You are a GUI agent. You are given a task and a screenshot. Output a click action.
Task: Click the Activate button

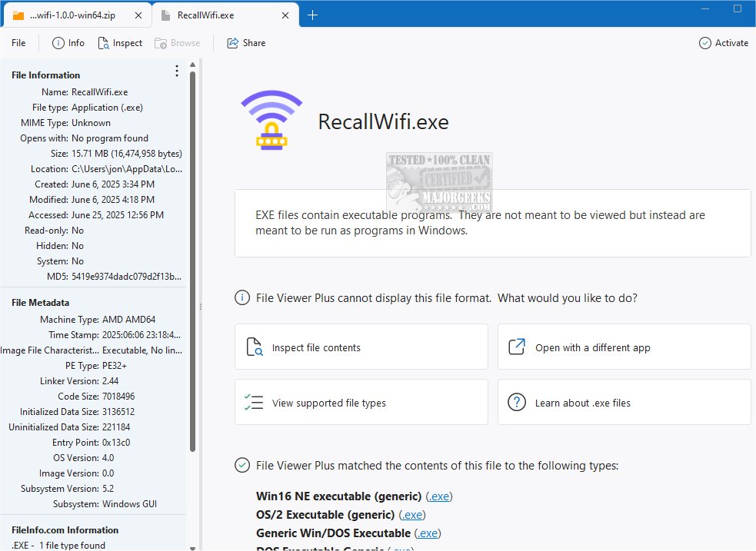pyautogui.click(x=723, y=43)
